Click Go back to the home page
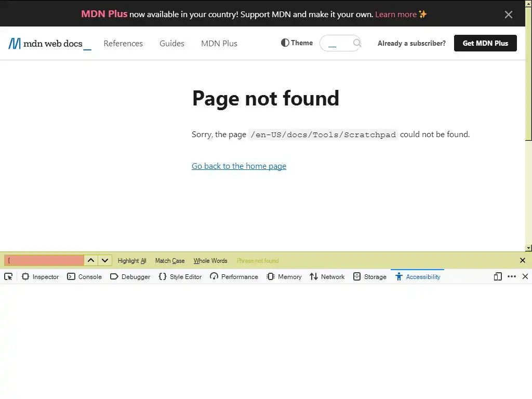This screenshot has height=399, width=532. tap(239, 166)
